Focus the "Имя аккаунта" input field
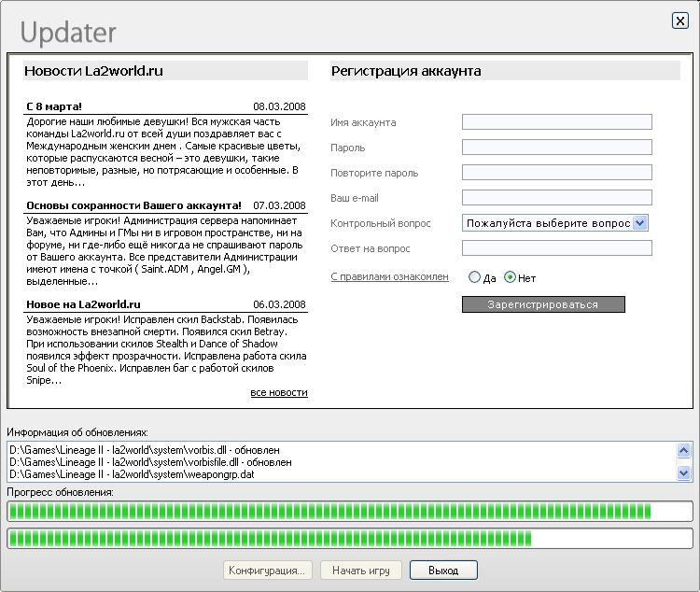 (556, 122)
